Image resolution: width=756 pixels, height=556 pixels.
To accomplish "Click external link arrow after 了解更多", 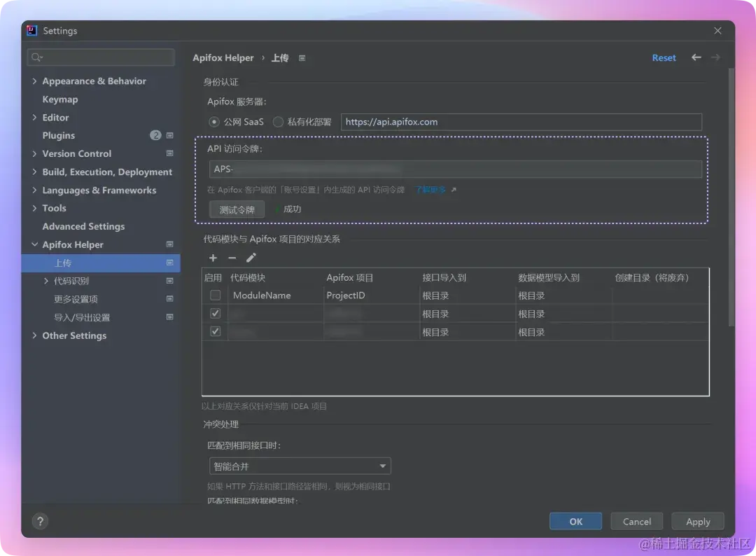I will pyautogui.click(x=454, y=190).
